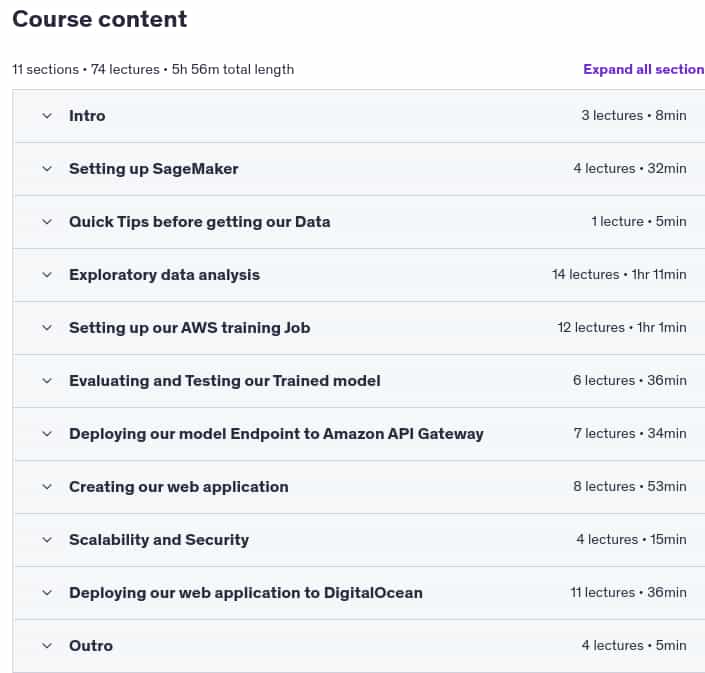Expand Exploratory data analysis chevron

(47, 275)
